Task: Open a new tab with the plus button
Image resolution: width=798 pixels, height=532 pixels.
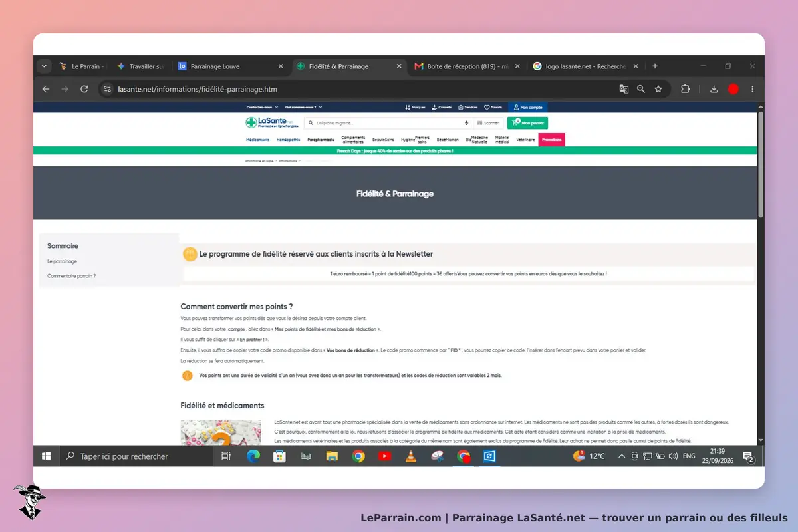Action: tap(655, 66)
